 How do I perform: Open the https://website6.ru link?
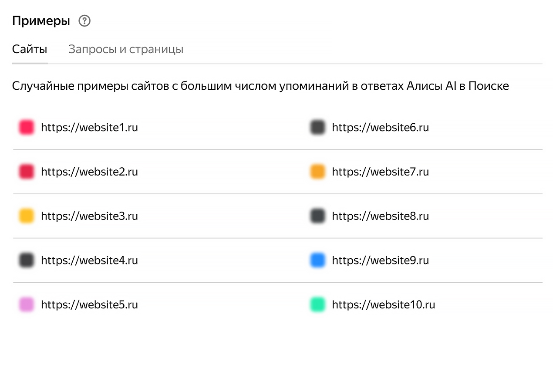[x=380, y=128]
